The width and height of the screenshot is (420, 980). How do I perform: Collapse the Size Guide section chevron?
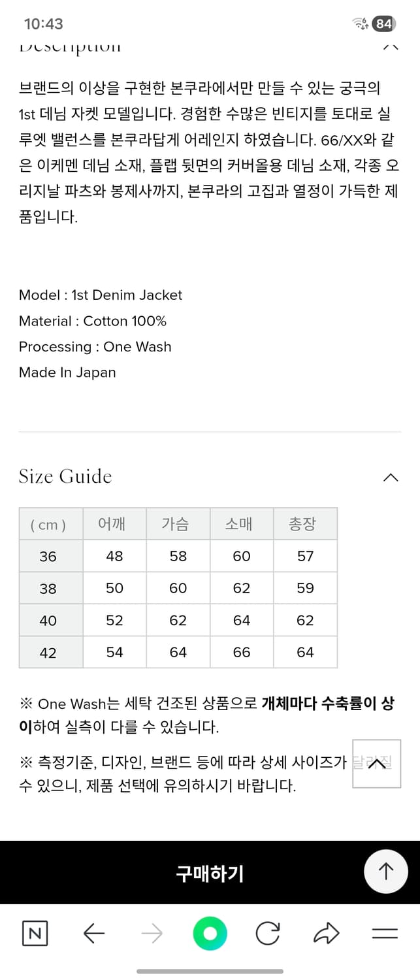[390, 478]
